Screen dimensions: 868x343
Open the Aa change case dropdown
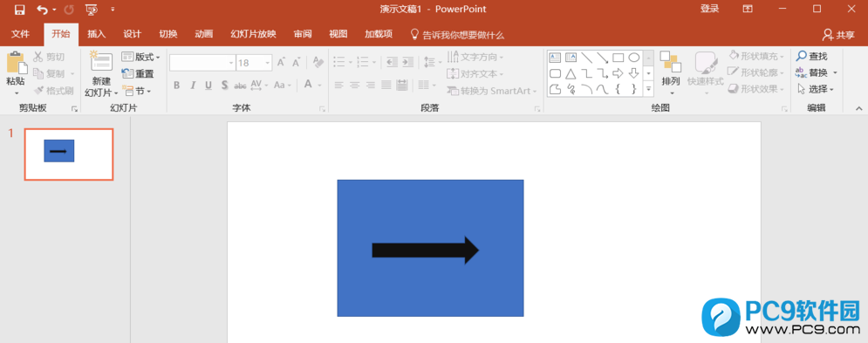pos(283,86)
